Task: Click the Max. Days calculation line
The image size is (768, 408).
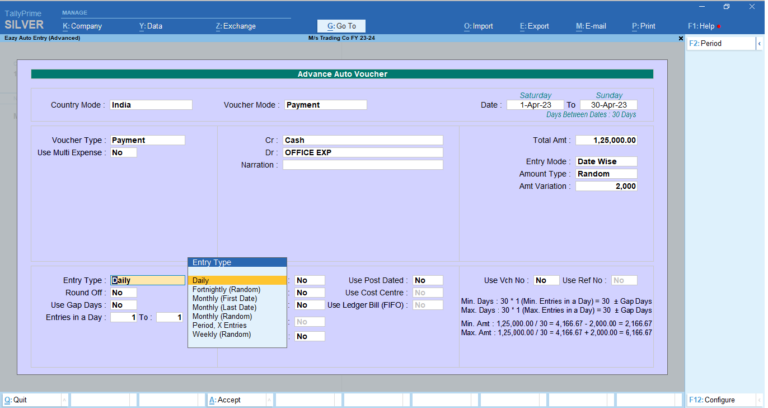Action: click(556, 310)
